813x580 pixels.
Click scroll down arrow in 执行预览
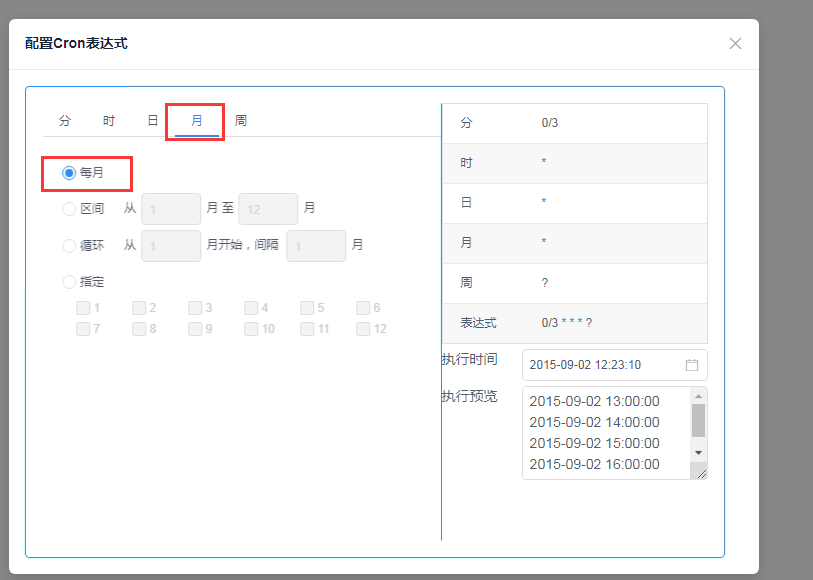[x=698, y=452]
